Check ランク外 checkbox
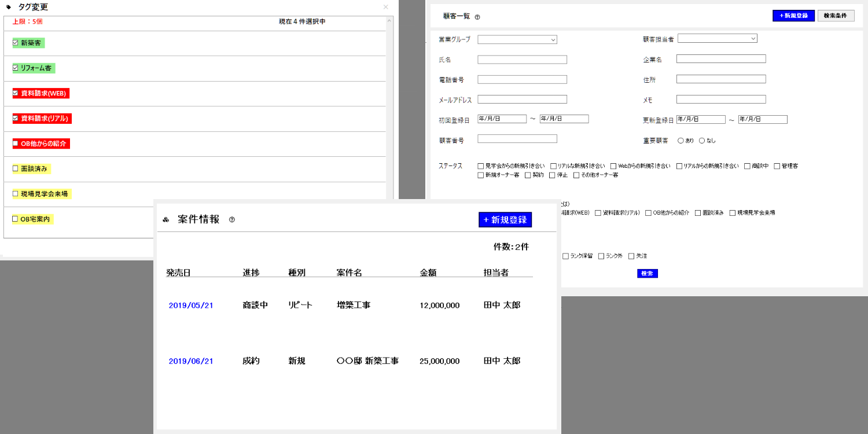 point(601,256)
